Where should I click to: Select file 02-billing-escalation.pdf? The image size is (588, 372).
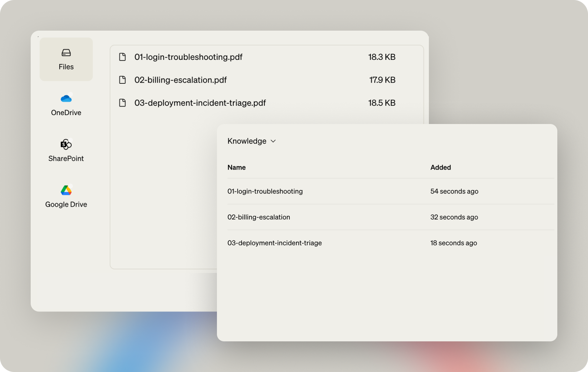coord(181,80)
